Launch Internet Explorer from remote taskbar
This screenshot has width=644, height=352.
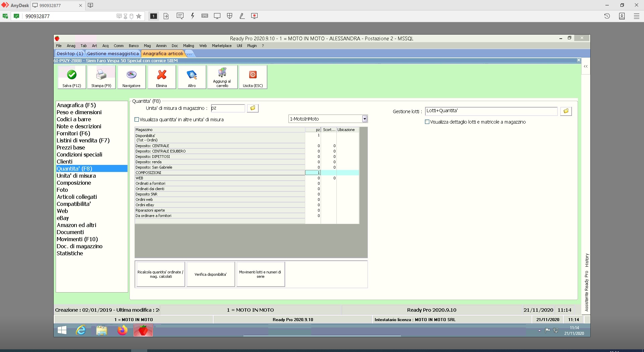(81, 331)
